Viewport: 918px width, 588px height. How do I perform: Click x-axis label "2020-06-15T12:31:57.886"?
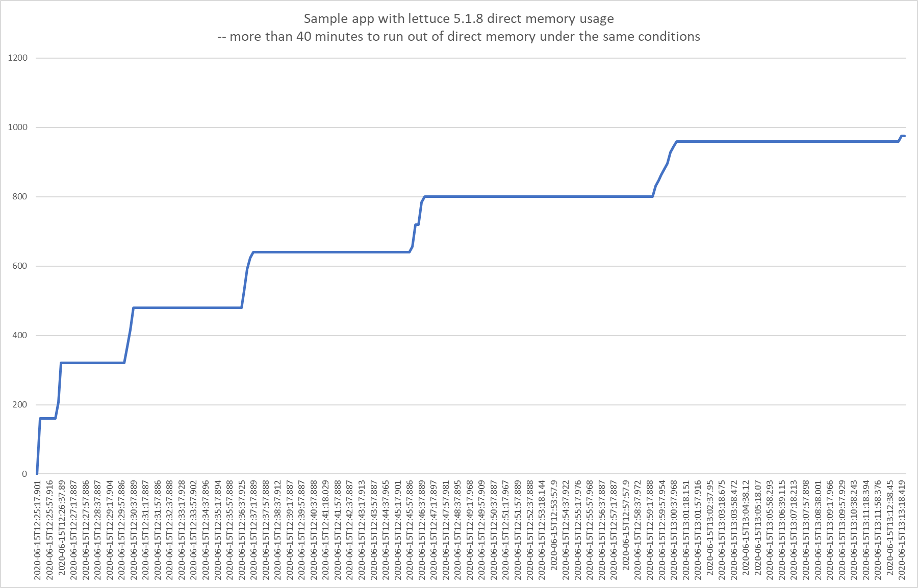point(158,530)
